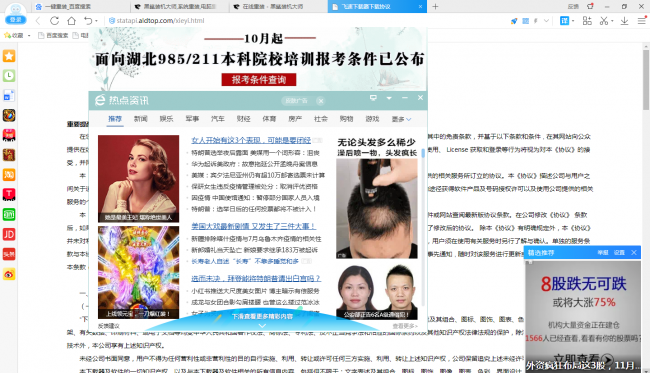Expand the translate icon dropdown arrow

(x=573, y=21)
